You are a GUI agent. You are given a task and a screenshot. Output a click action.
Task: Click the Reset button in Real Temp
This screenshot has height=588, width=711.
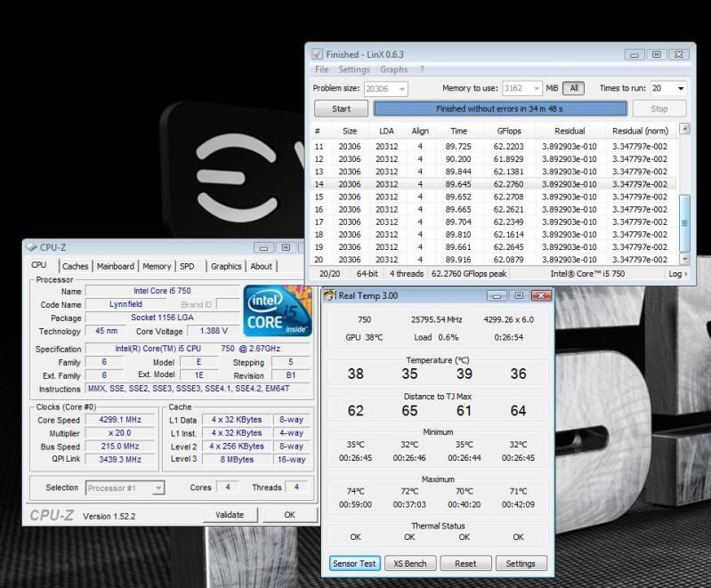[465, 563]
